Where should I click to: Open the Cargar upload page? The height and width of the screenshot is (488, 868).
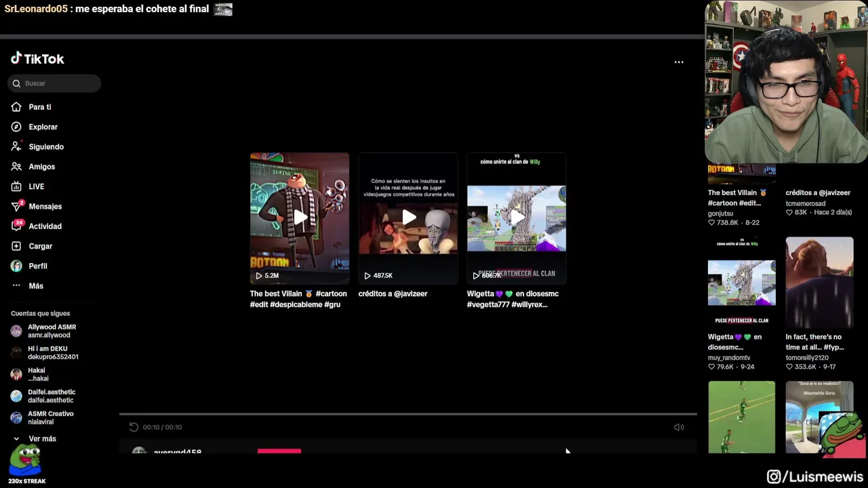tap(41, 246)
